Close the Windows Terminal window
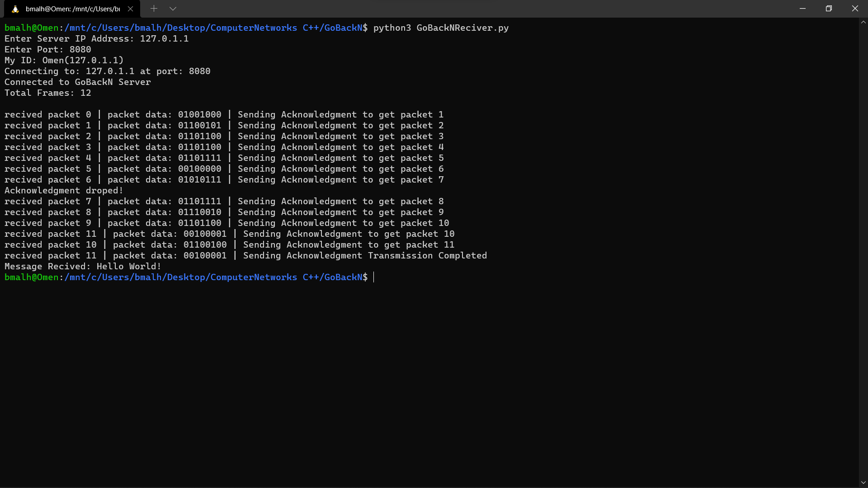 pos(855,8)
